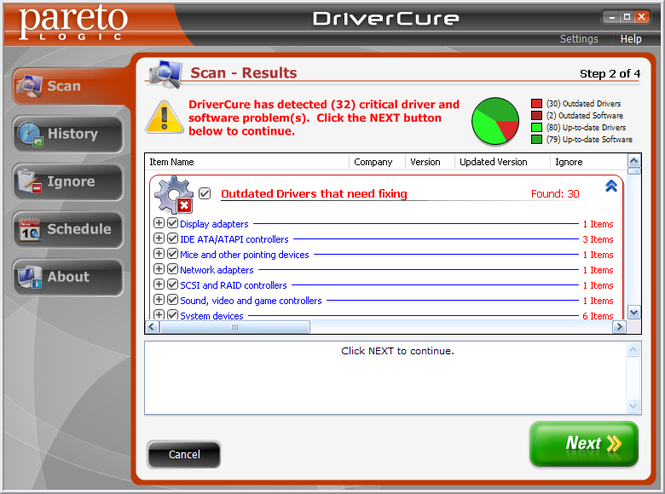The width and height of the screenshot is (665, 494).
Task: Click the Scan magnifier icon in sidebar
Action: pos(29,86)
